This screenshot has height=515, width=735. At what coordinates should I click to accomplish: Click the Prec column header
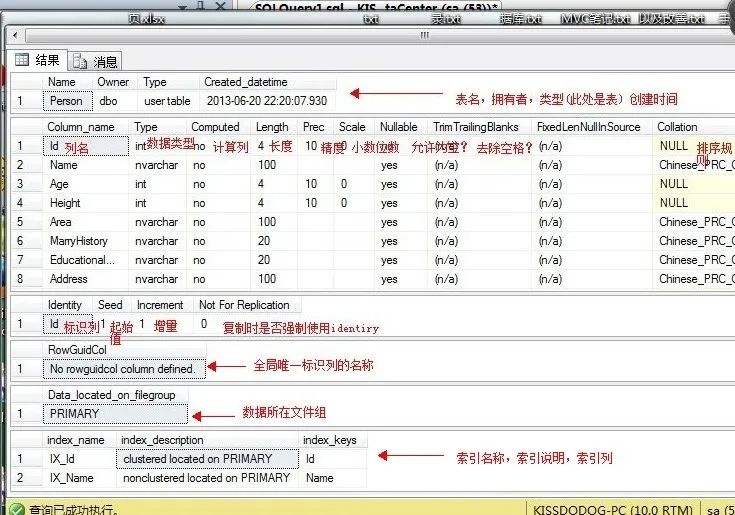[314, 127]
